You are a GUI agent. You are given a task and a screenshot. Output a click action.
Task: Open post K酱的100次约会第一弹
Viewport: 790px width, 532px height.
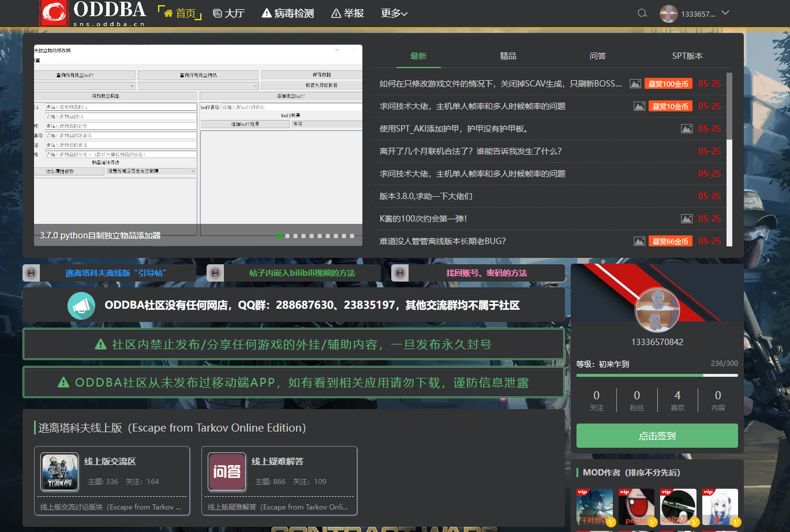point(423,219)
